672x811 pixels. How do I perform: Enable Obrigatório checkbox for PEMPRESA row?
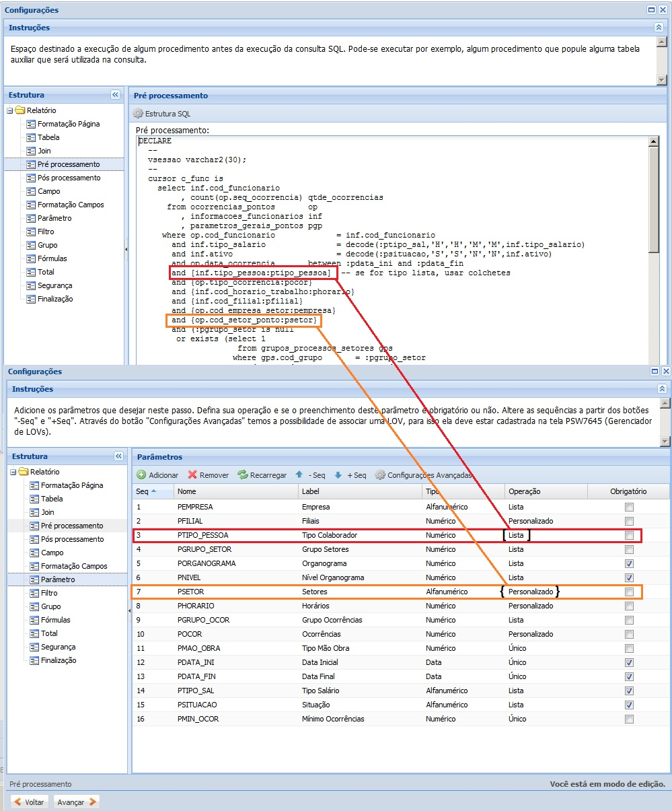(x=629, y=507)
